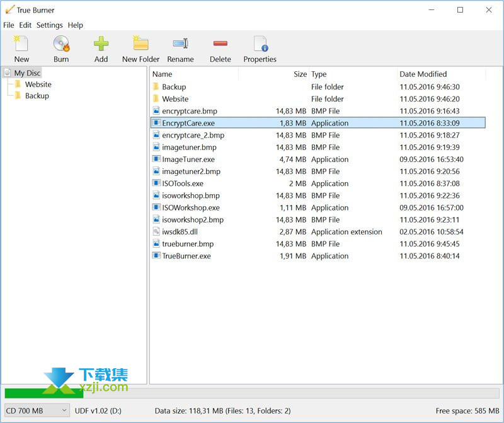The width and height of the screenshot is (504, 423).
Task: Click the Application extension type cell
Action: 346,232
